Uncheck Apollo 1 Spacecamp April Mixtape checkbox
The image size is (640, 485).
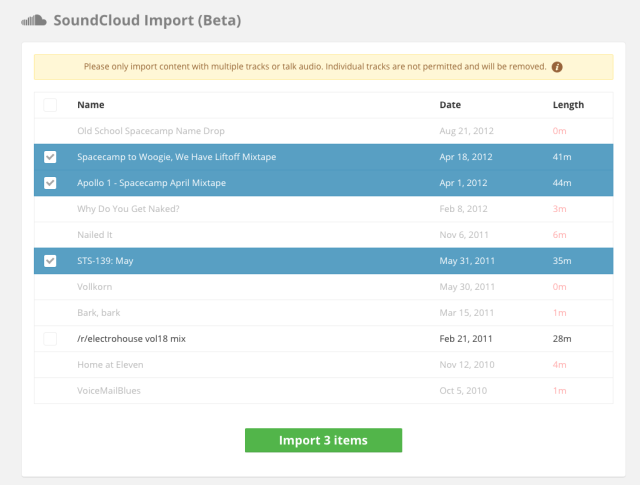click(51, 183)
